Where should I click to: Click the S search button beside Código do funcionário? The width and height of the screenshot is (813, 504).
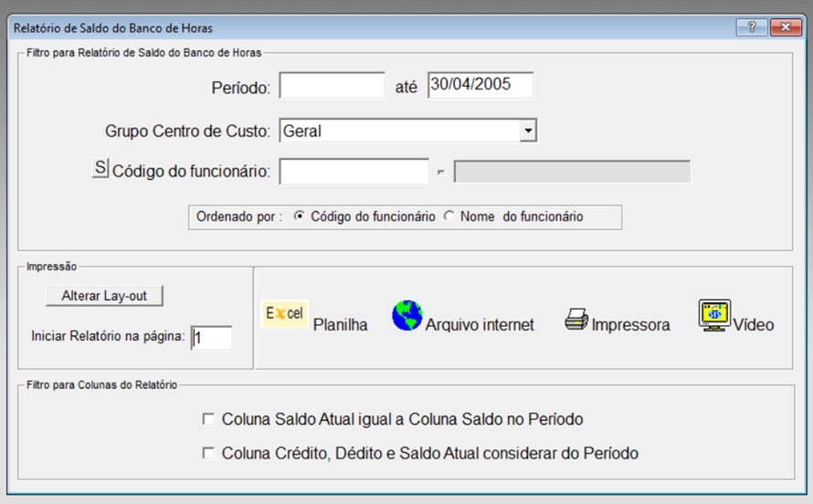pos(100,168)
